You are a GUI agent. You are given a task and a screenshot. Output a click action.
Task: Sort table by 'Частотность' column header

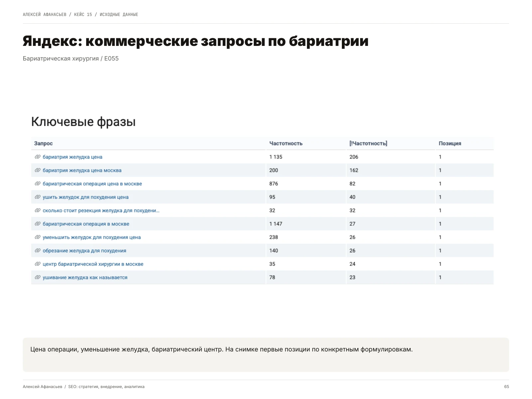coord(286,144)
